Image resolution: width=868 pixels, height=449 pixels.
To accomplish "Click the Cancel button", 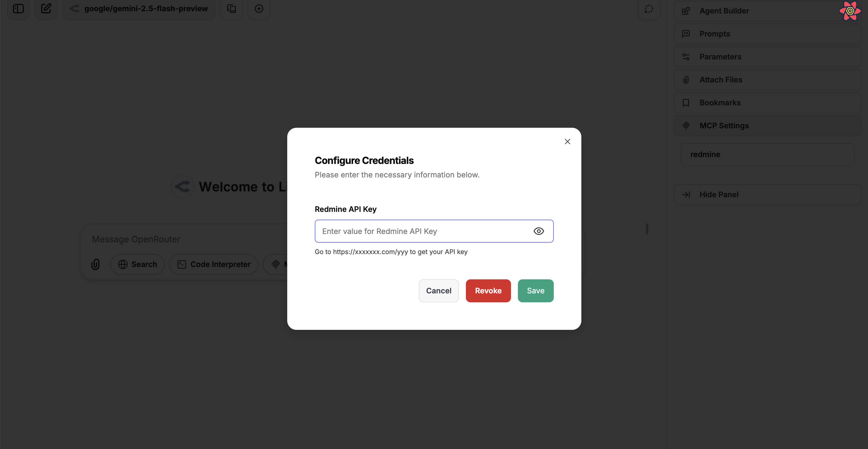I will pyautogui.click(x=438, y=291).
